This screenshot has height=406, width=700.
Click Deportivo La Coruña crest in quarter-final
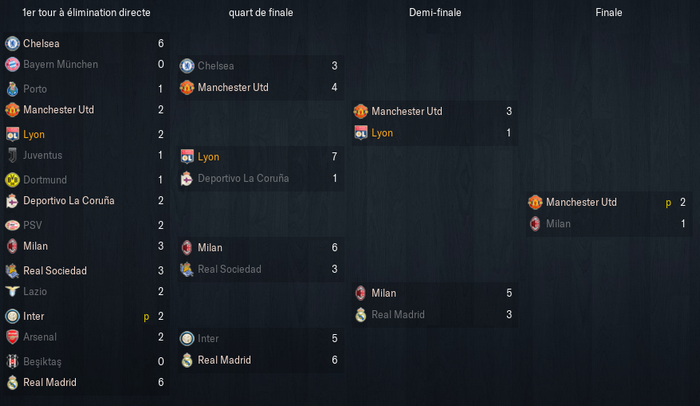pyautogui.click(x=187, y=179)
